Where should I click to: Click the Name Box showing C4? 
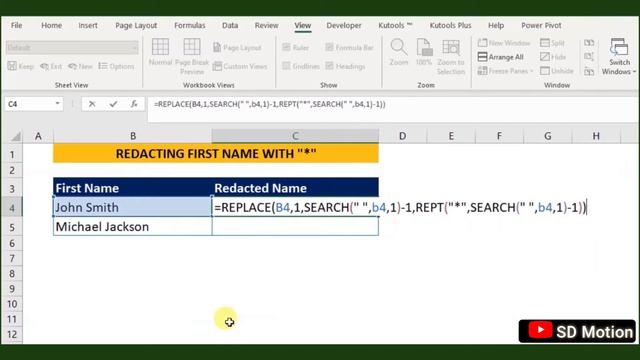pos(29,104)
